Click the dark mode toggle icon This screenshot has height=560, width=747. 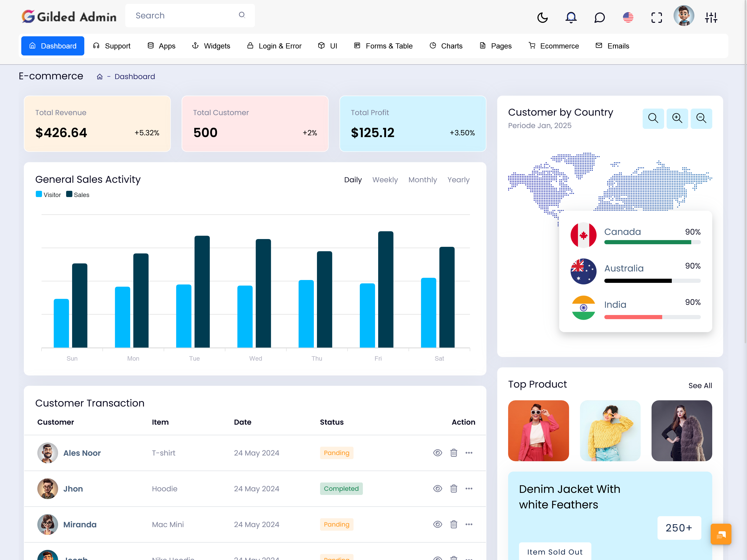tap(542, 17)
